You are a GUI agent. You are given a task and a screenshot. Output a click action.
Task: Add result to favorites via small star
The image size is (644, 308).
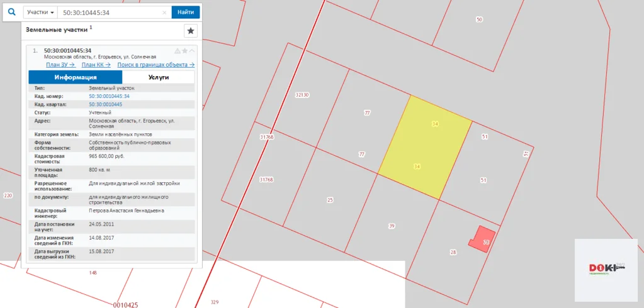coord(184,51)
